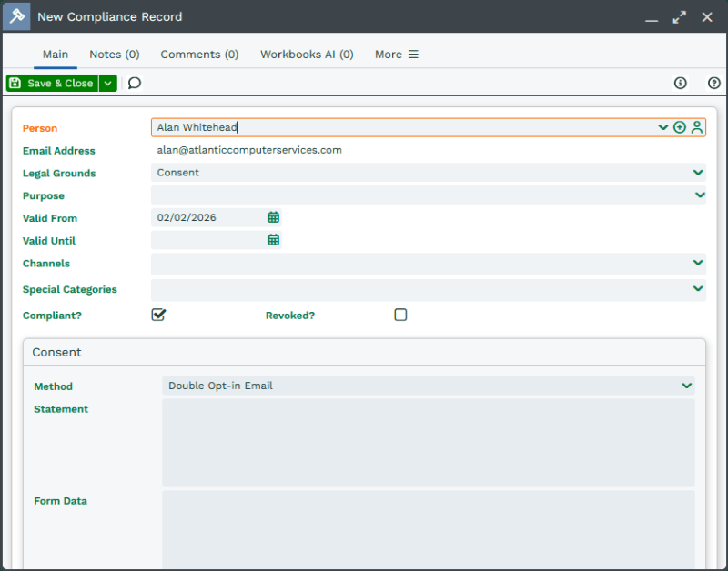The image size is (728, 571).
Task: Click the Save & Close button
Action: tap(52, 83)
